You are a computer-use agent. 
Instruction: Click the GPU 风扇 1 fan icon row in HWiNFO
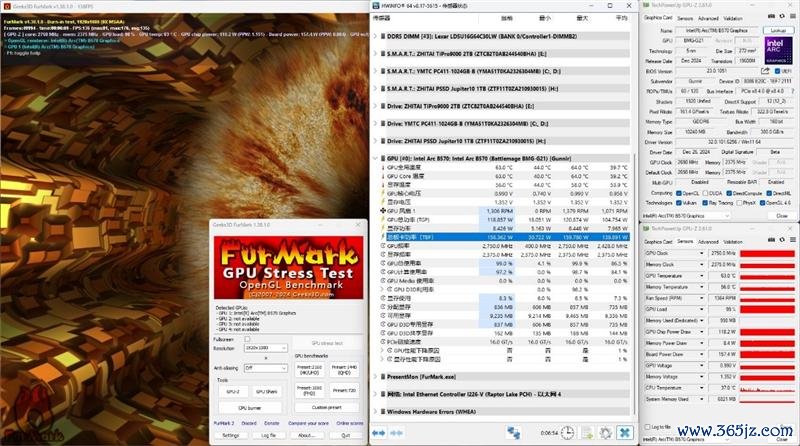[x=383, y=211]
